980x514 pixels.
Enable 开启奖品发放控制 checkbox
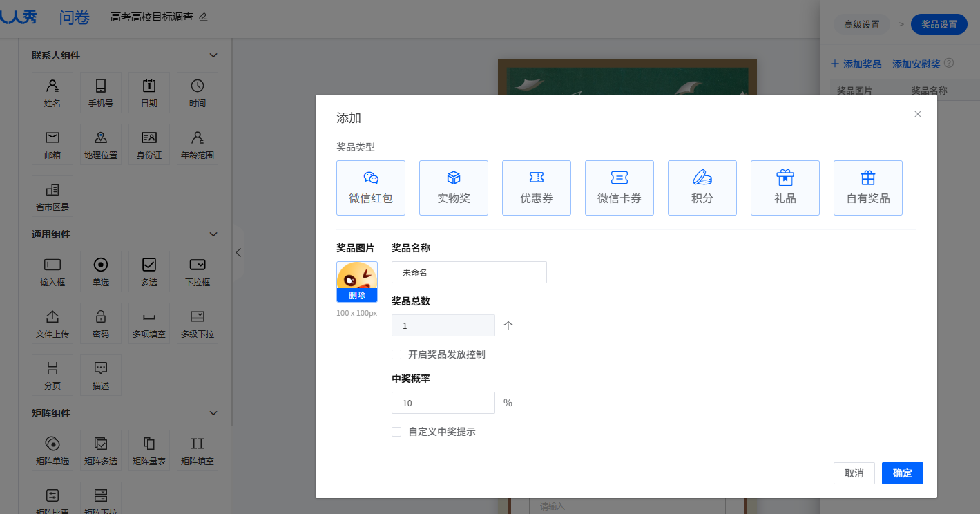coord(396,354)
